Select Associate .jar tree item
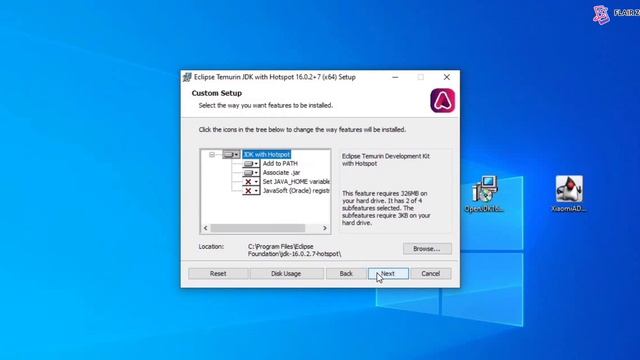640x360 pixels. click(x=281, y=173)
